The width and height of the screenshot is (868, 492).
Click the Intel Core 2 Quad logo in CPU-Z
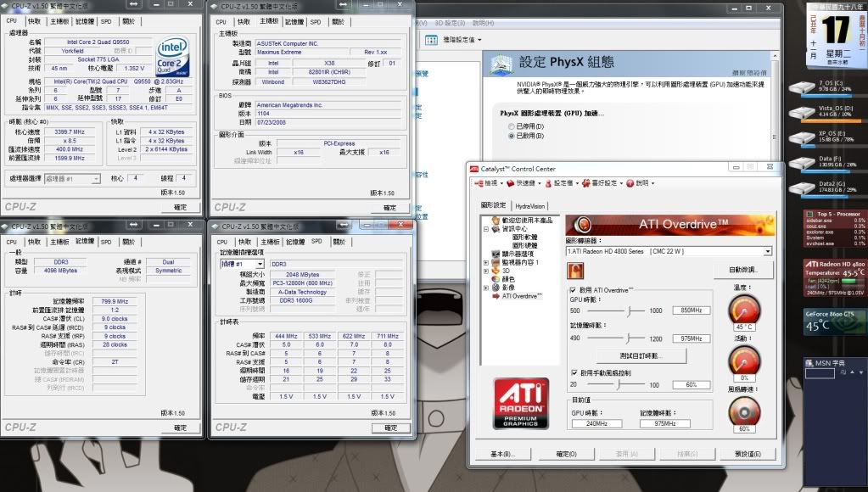pos(173,57)
